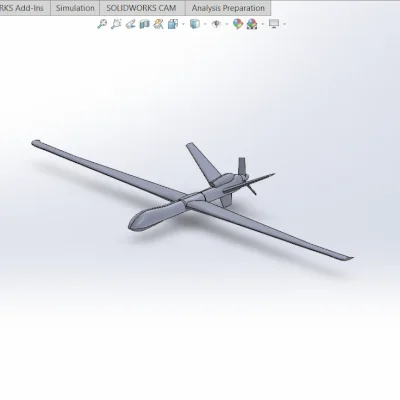Open the SOLIDWORKS CAM tab

click(141, 8)
